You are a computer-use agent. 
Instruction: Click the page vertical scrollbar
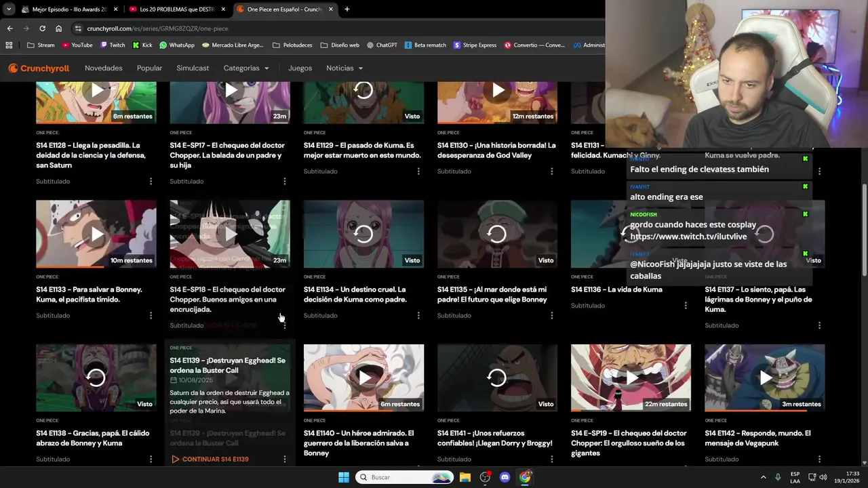click(864, 230)
